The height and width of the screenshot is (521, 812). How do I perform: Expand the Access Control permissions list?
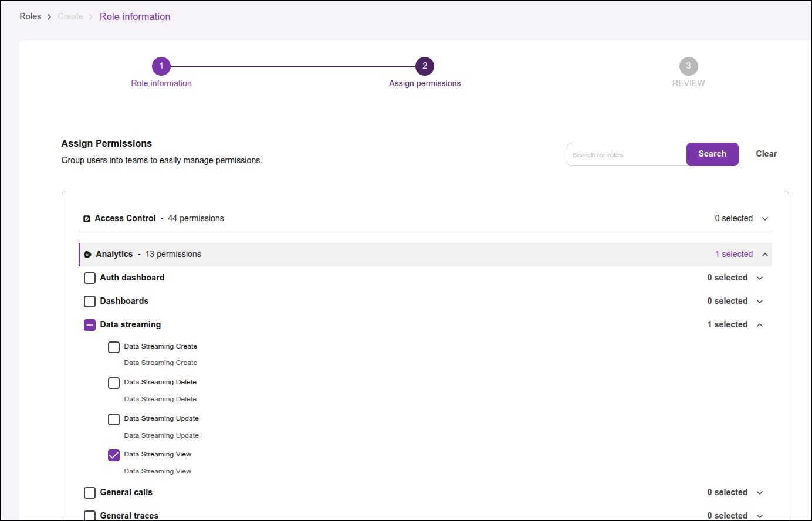tap(764, 218)
